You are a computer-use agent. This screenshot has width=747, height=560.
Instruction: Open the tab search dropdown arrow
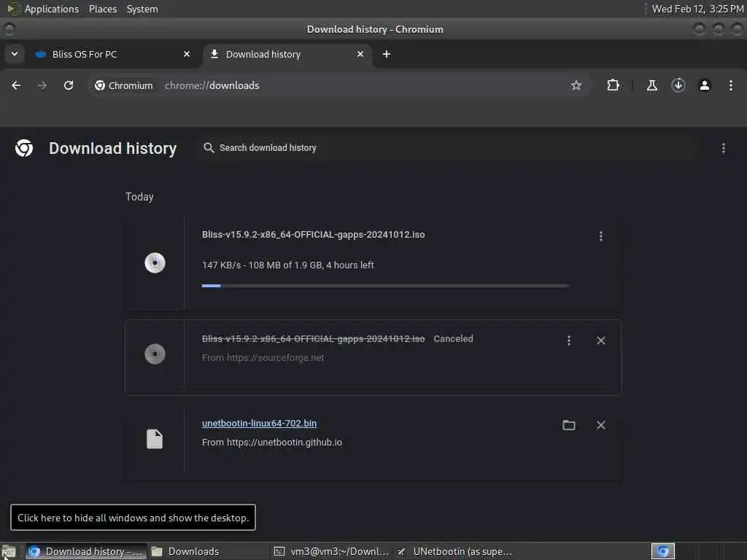click(15, 54)
